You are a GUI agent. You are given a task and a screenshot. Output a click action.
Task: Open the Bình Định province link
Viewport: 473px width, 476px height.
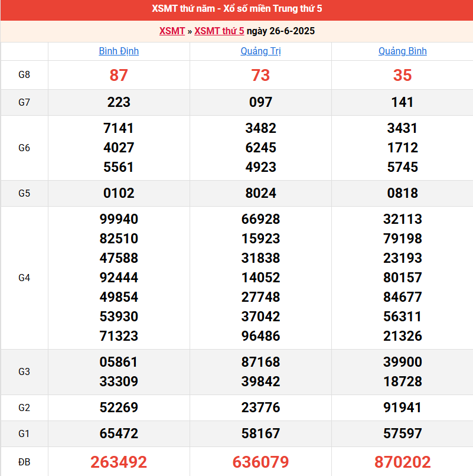[x=119, y=51]
